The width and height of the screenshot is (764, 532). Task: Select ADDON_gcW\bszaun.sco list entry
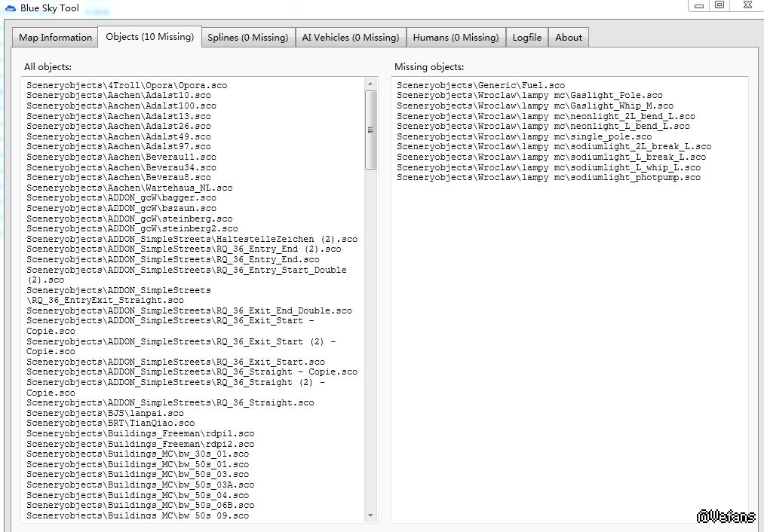(x=121, y=208)
